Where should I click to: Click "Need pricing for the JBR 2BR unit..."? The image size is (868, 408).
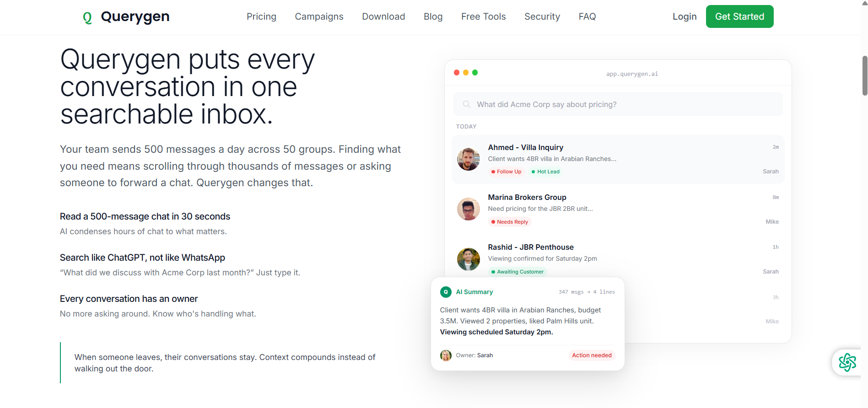click(540, 209)
